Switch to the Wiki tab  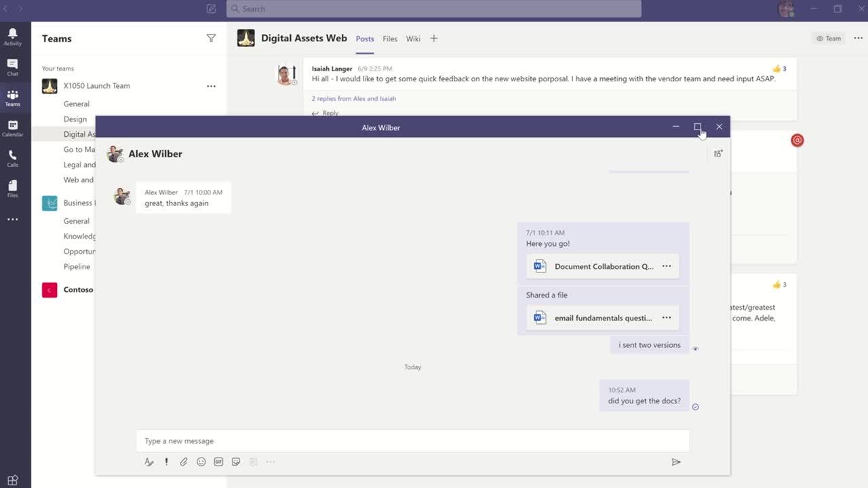tap(413, 39)
